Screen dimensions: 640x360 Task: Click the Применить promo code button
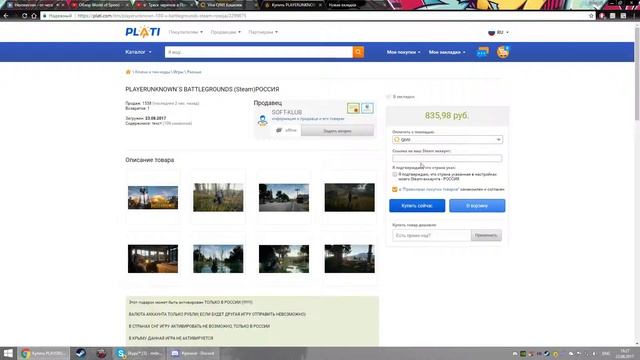coord(486,235)
